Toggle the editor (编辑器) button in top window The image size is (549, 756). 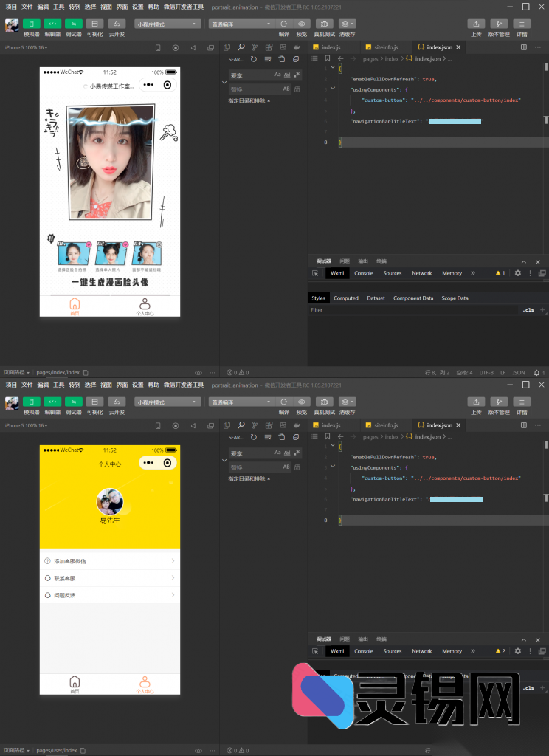tap(52, 24)
